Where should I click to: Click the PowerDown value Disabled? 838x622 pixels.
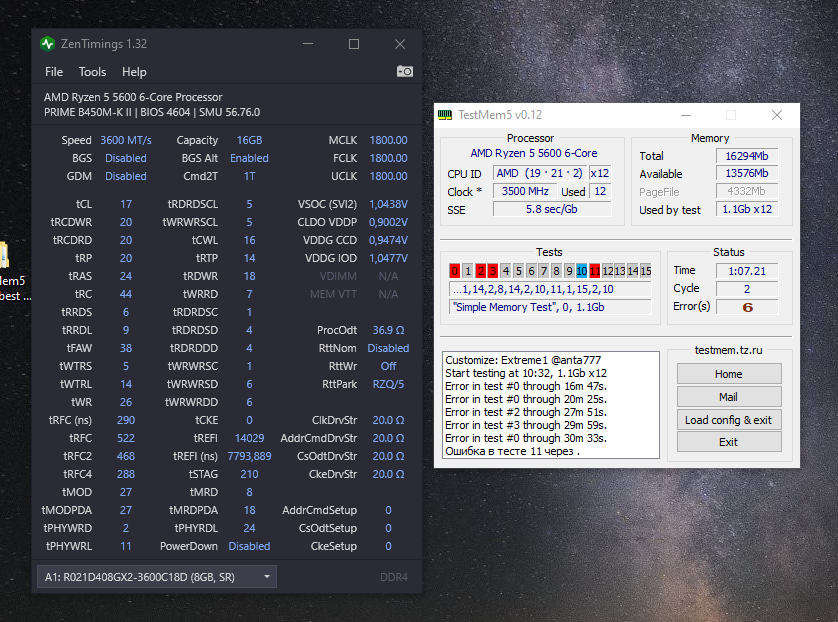tap(249, 546)
